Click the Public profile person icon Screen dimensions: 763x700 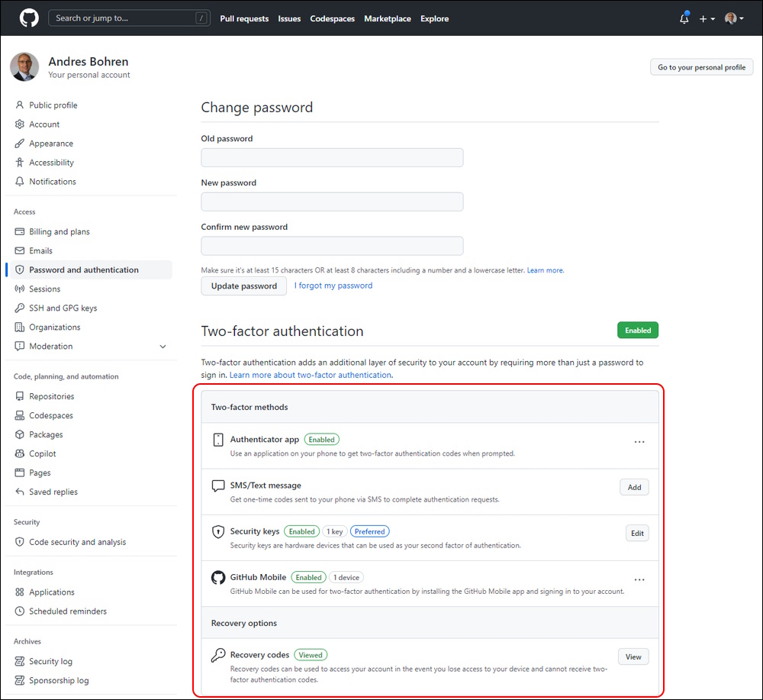tap(20, 105)
